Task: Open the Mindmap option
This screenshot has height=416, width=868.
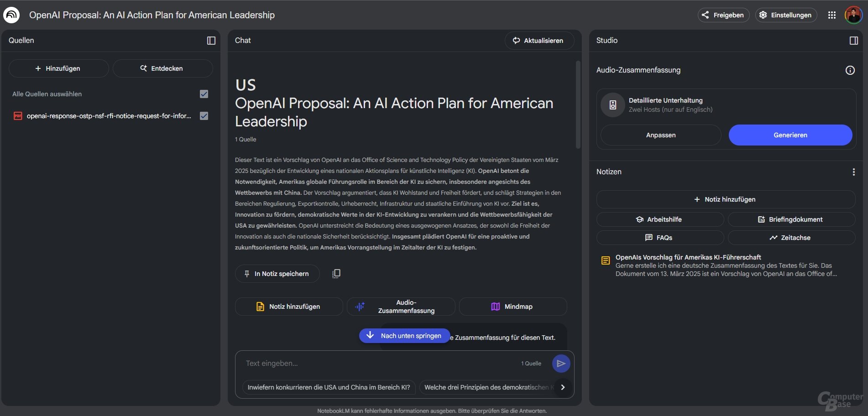Action: 512,307
